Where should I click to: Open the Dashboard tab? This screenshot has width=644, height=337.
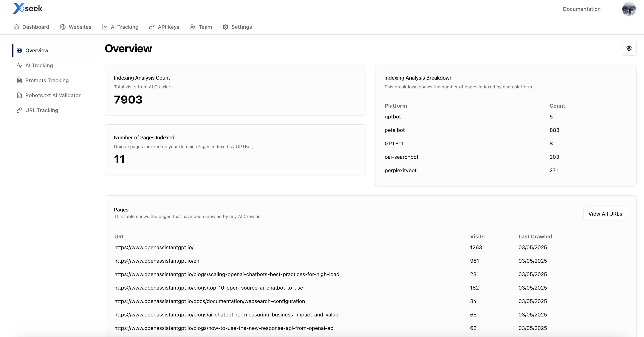point(32,27)
